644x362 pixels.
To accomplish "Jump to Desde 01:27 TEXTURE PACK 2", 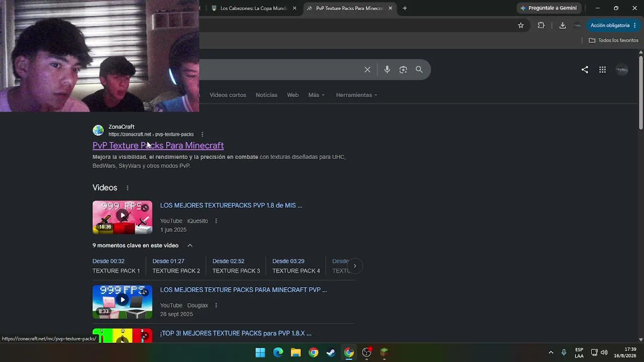I will coord(176,266).
